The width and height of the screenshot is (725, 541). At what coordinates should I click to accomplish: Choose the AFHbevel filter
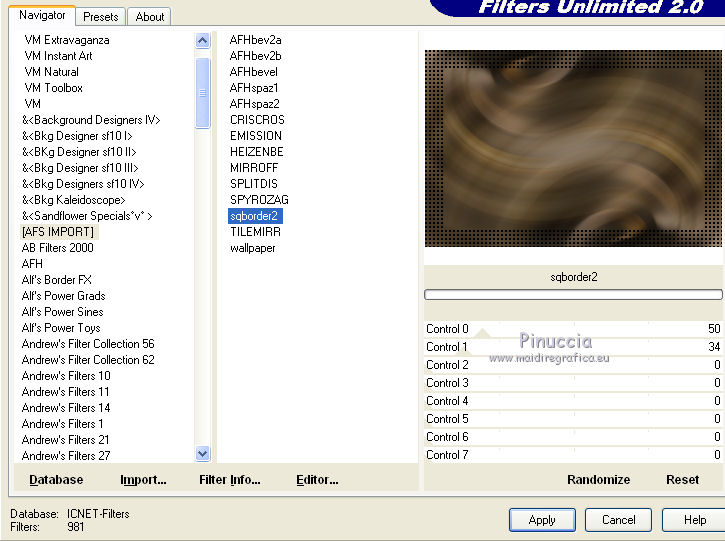click(x=254, y=72)
